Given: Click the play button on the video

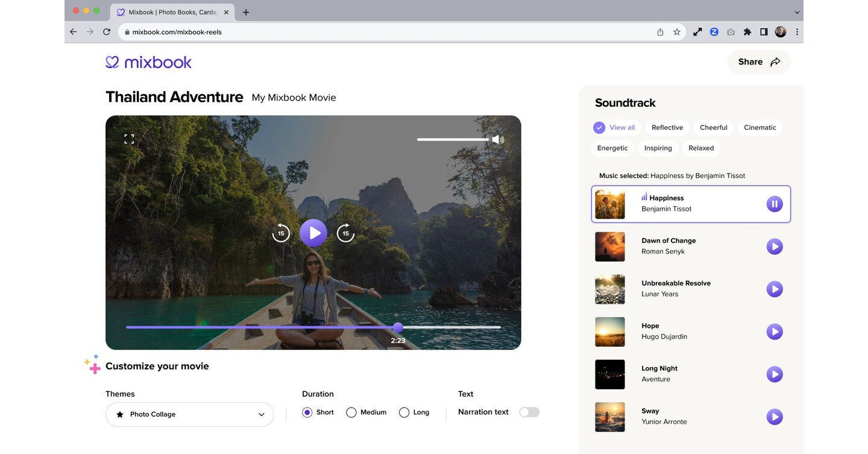Looking at the screenshot, I should tap(313, 233).
